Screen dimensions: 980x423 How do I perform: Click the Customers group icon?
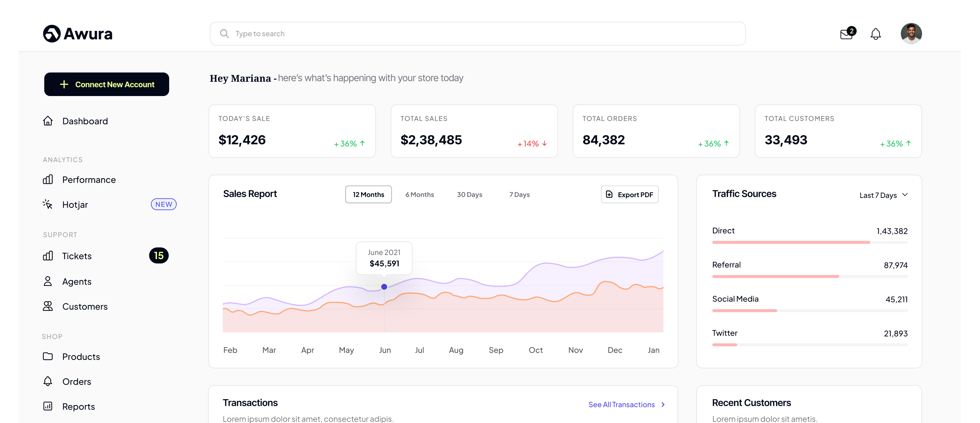point(48,306)
